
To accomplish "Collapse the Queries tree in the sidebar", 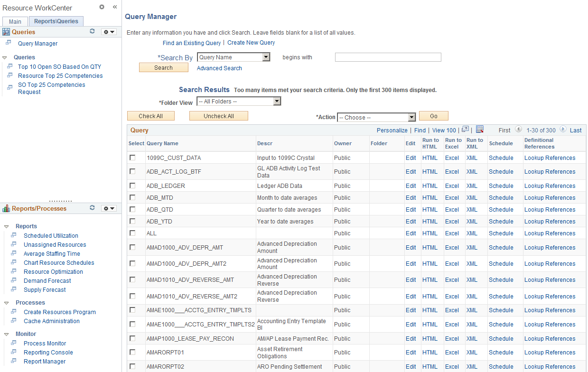I will 5,57.
